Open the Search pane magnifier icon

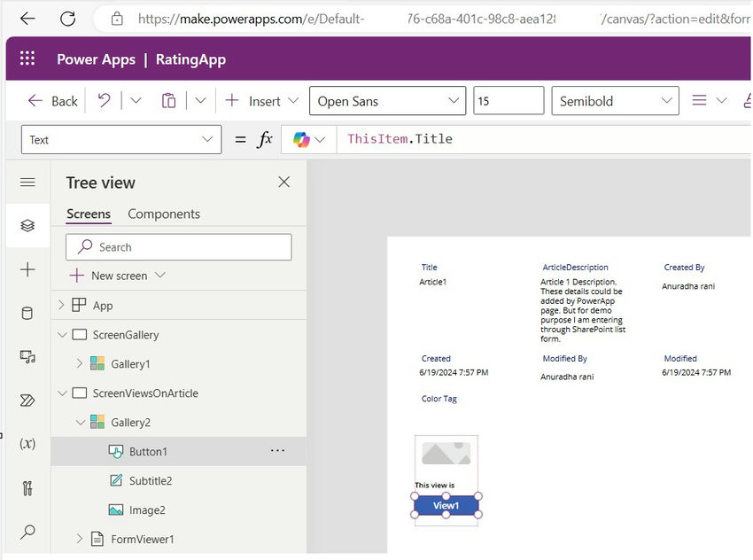[27, 531]
